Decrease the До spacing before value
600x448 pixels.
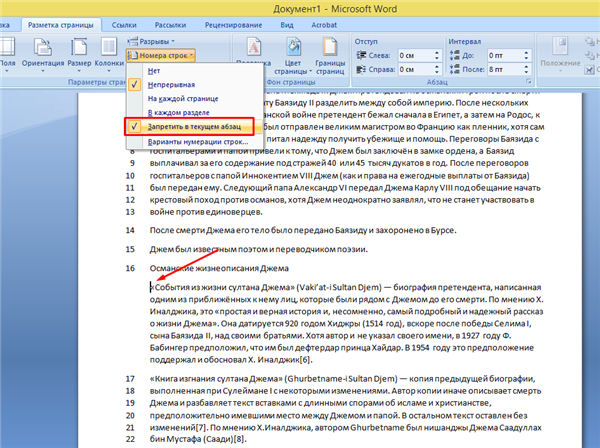click(527, 59)
